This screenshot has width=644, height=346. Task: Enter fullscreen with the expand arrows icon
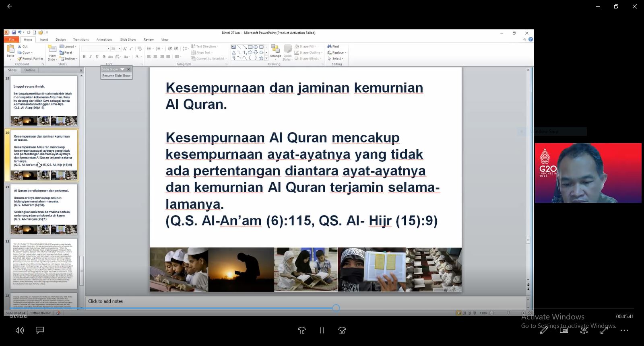604,330
